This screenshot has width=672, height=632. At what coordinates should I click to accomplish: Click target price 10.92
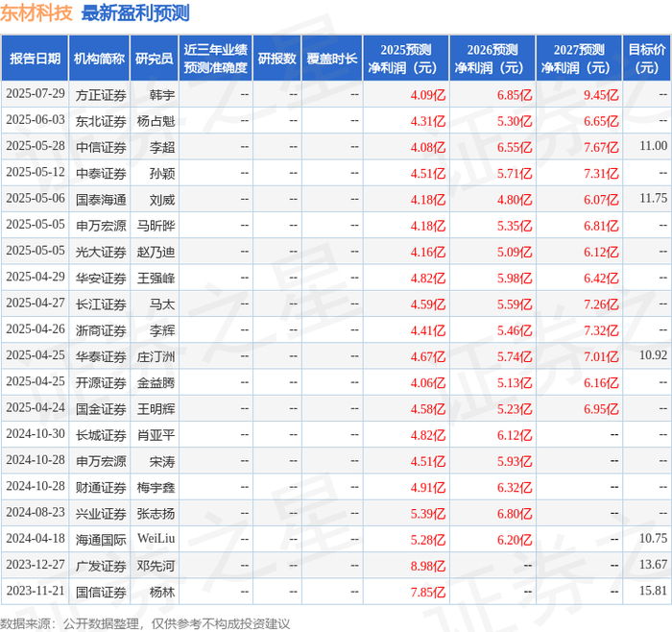(653, 355)
